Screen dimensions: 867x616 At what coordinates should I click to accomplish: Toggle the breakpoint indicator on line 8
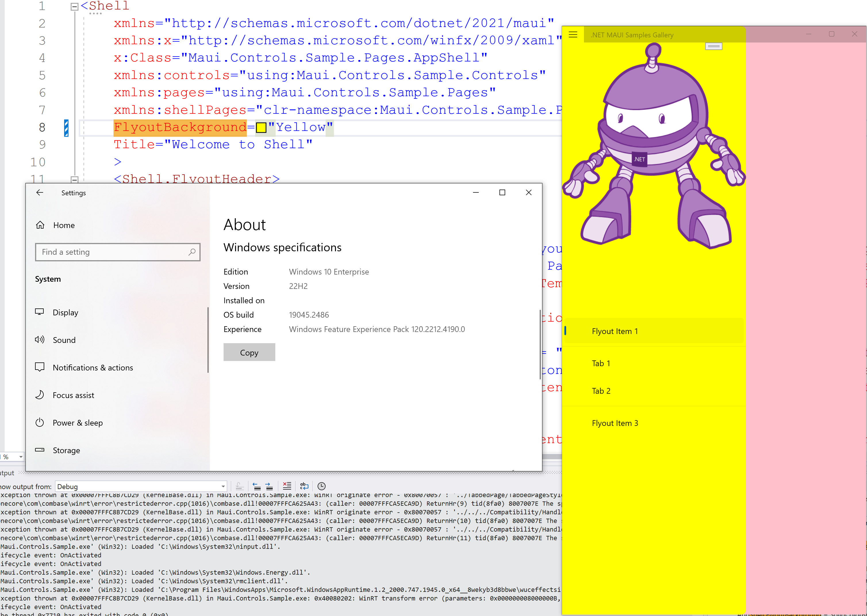[66, 128]
